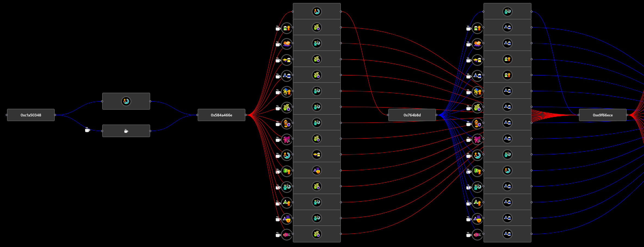Image resolution: width=644 pixels, height=247 pixels.
Task: Click the pink squid dash icon on blue wires
Action: (x=477, y=234)
